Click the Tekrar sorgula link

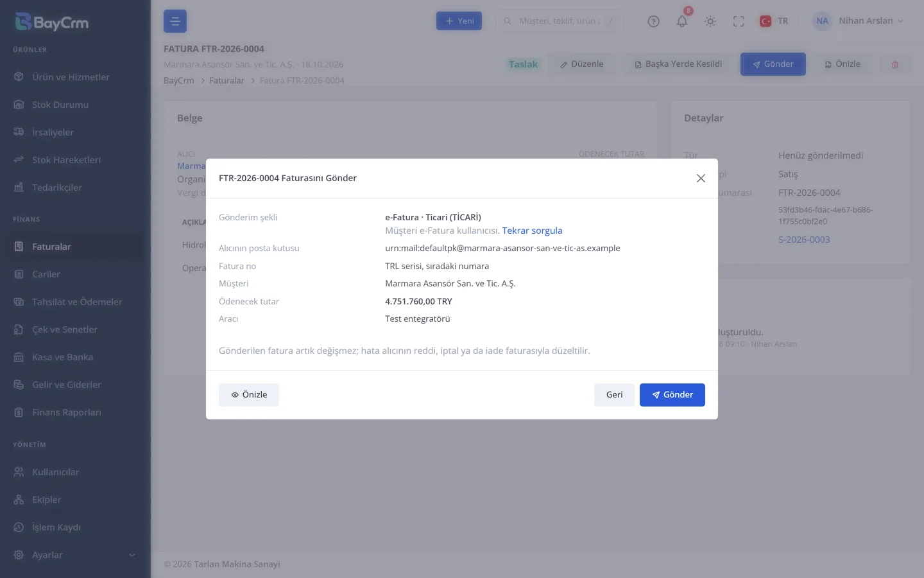532,231
